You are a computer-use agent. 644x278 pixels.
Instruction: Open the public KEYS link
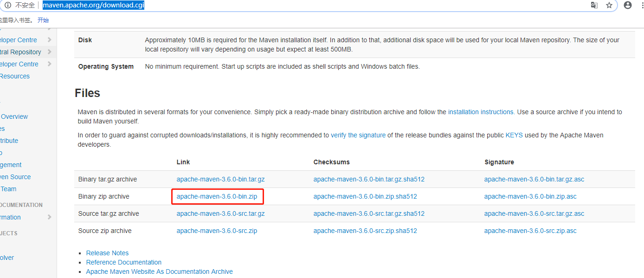click(x=514, y=135)
